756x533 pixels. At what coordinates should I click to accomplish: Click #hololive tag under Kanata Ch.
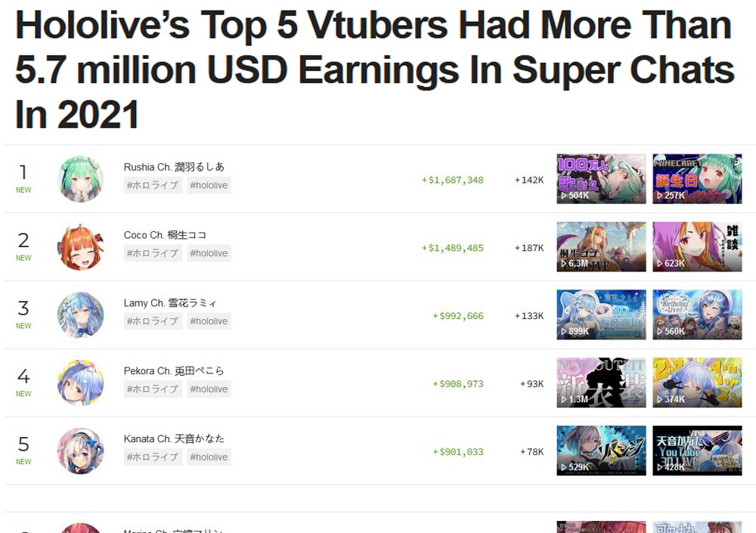[x=209, y=457]
